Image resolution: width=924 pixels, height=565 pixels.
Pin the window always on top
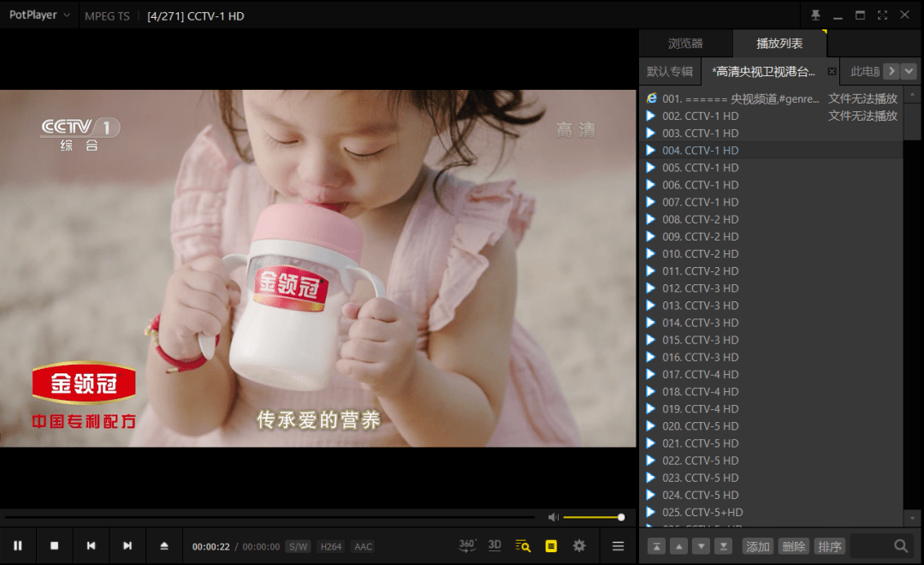point(815,15)
